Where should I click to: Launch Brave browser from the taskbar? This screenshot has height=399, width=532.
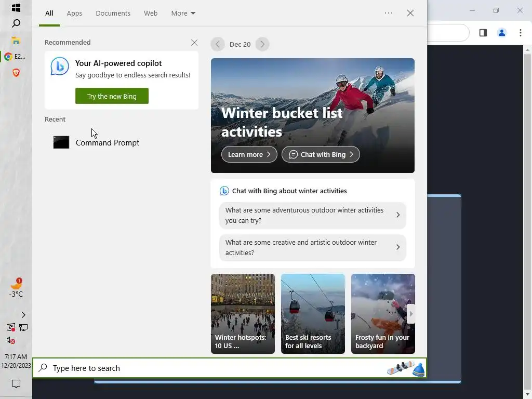[x=16, y=73]
